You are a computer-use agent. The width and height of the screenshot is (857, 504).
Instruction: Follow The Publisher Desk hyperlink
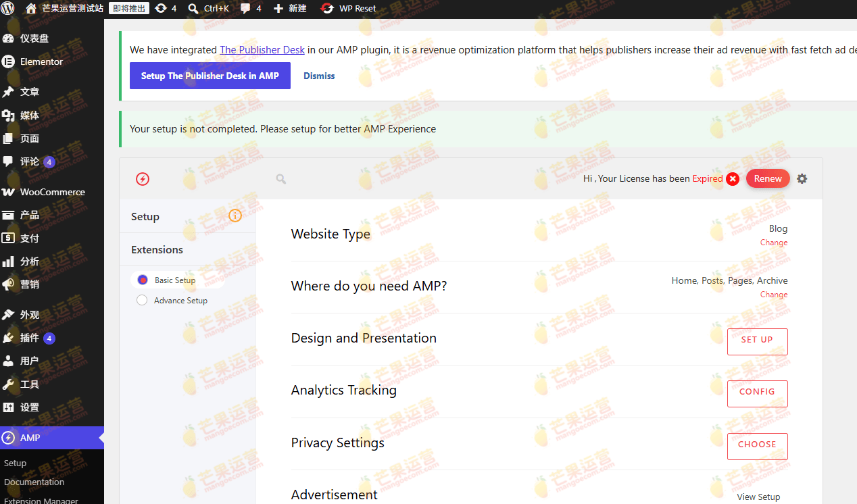tap(262, 50)
